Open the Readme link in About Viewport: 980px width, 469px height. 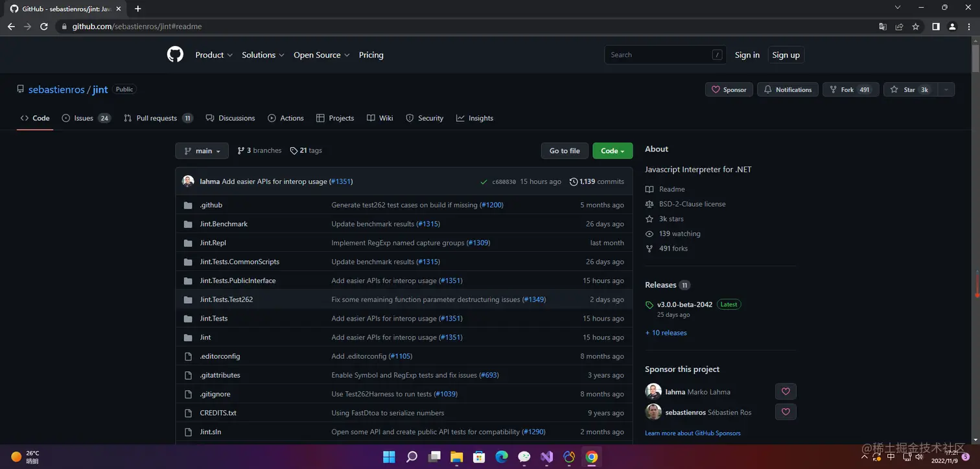(x=666, y=189)
